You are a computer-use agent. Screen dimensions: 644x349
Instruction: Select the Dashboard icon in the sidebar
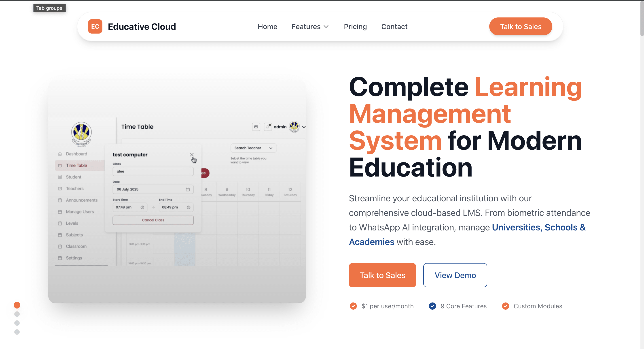click(x=60, y=154)
